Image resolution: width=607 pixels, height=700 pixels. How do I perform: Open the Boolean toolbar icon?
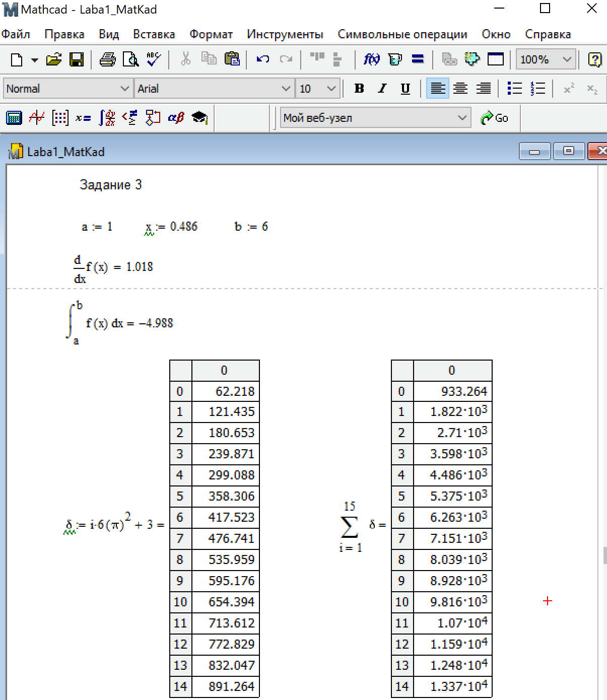pyautogui.click(x=129, y=118)
